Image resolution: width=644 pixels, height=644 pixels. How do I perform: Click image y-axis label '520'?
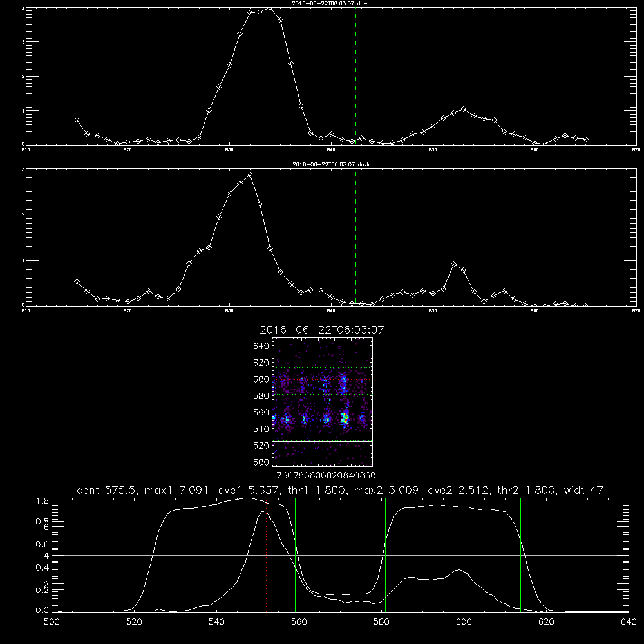pyautogui.click(x=261, y=446)
